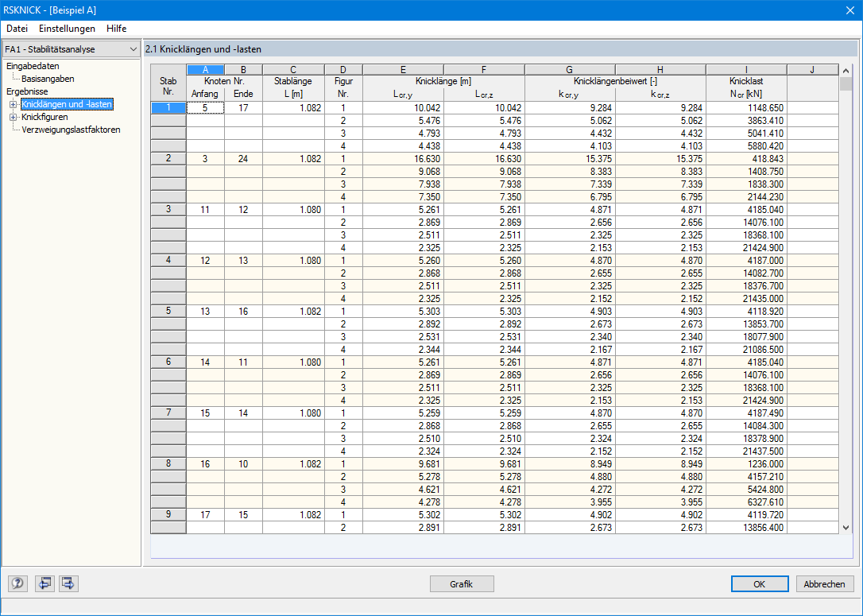Open the Hilfe menu
The image size is (863, 616).
(117, 28)
